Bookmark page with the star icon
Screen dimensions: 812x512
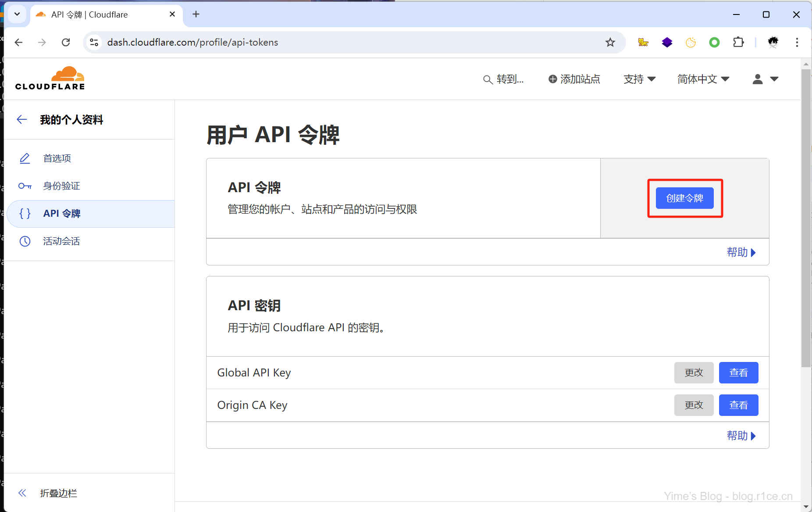610,42
